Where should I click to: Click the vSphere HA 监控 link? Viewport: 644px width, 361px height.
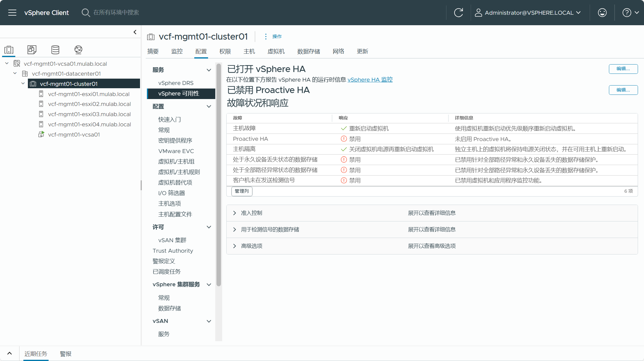tap(370, 80)
